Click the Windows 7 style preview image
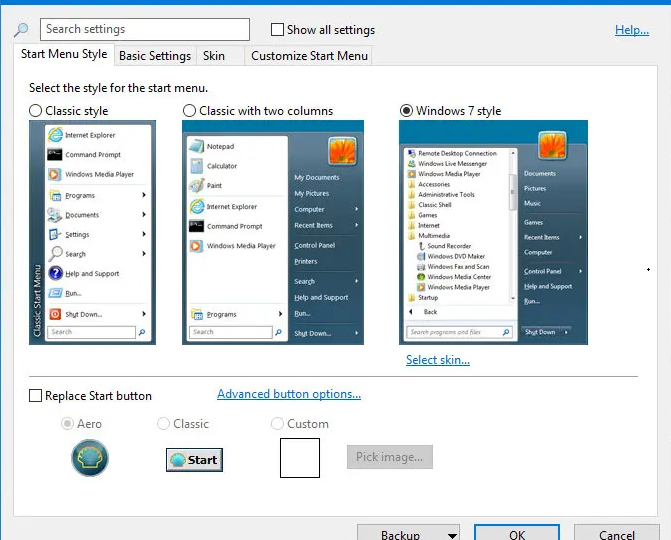Image resolution: width=671 pixels, height=540 pixels. point(493,232)
